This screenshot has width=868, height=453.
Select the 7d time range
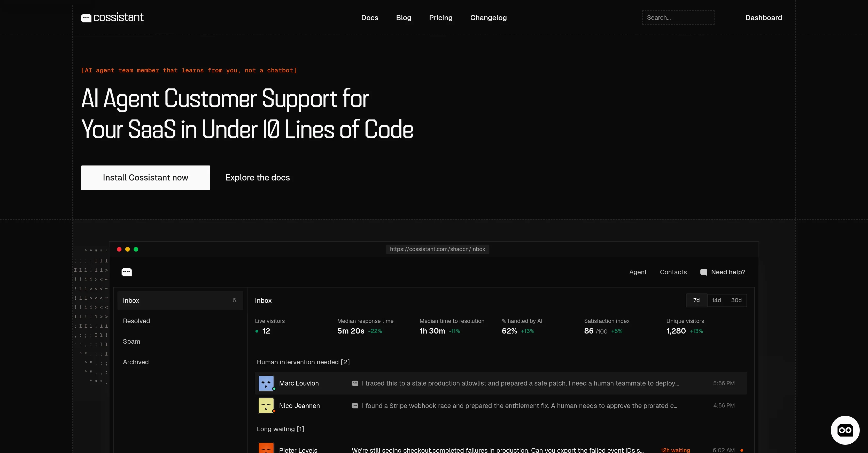click(x=696, y=300)
